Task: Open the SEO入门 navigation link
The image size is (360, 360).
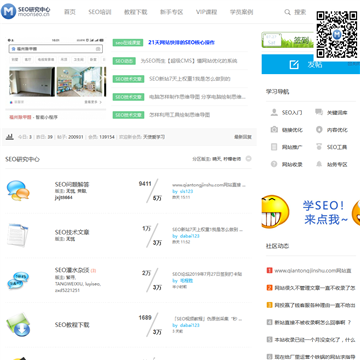Action: pos(292,113)
